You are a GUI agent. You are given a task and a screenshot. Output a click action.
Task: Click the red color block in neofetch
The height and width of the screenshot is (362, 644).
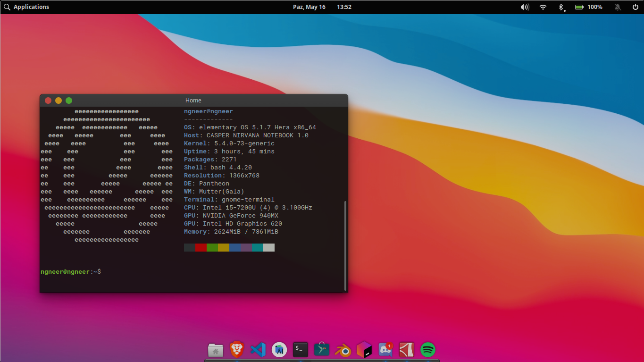coord(201,248)
